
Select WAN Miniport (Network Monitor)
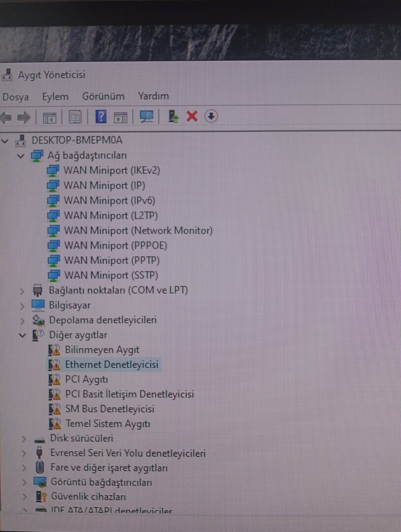(x=138, y=231)
